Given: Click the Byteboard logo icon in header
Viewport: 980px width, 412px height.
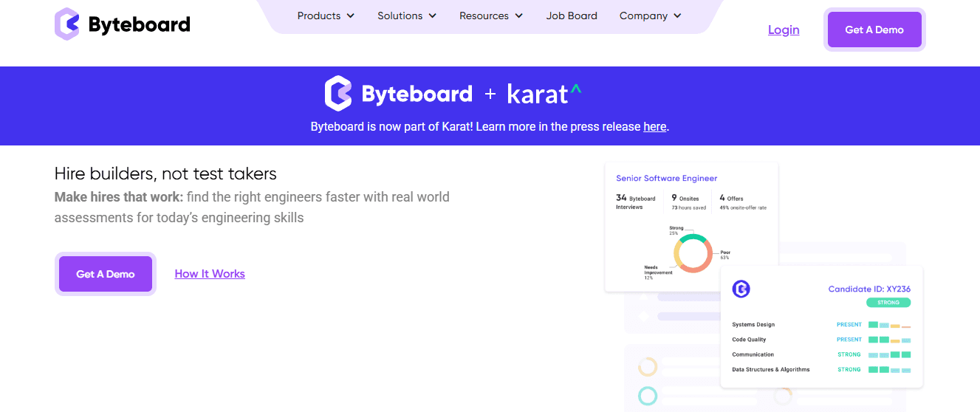Looking at the screenshot, I should (67, 24).
